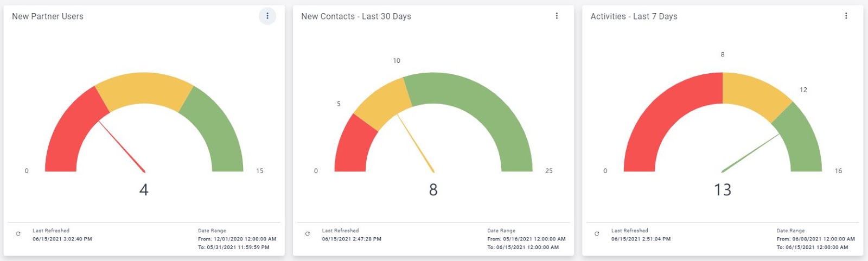Open New Contacts card three-dot menu

(x=557, y=16)
